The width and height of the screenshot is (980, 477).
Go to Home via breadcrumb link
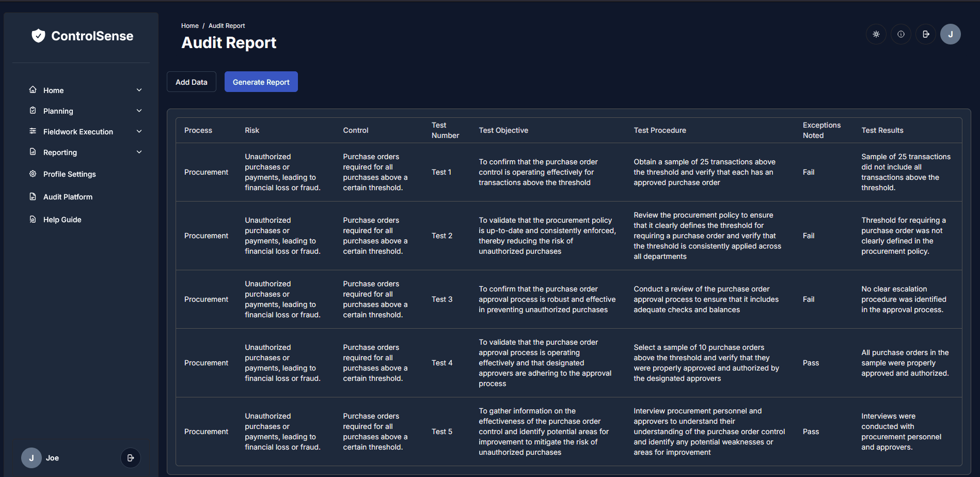[189, 26]
